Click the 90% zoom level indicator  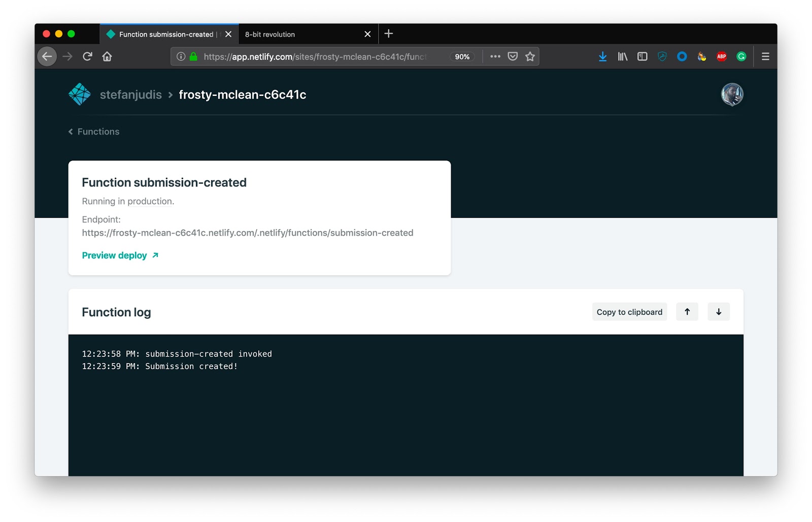coord(462,56)
